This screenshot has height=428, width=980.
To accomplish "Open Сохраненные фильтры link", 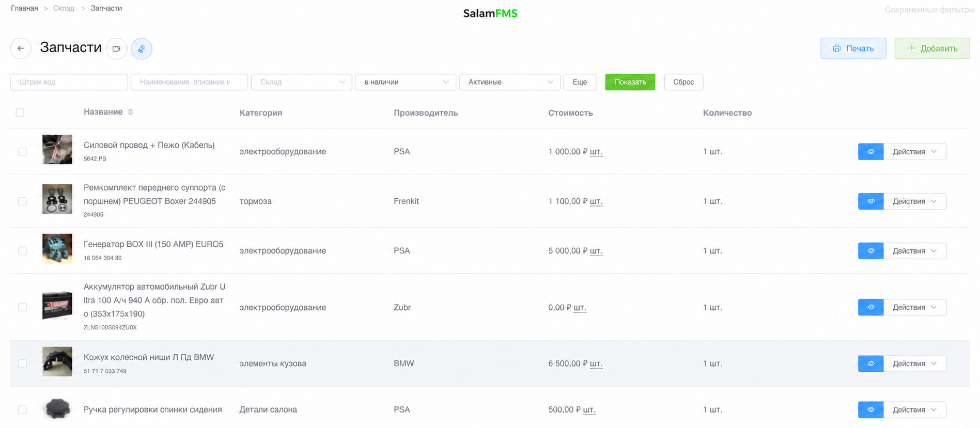I will pyautogui.click(x=929, y=10).
